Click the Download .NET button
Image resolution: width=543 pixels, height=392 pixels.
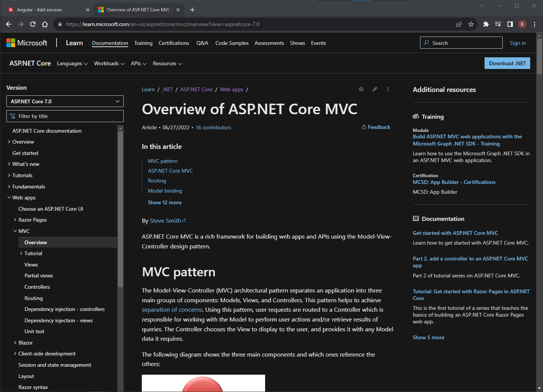(x=507, y=63)
